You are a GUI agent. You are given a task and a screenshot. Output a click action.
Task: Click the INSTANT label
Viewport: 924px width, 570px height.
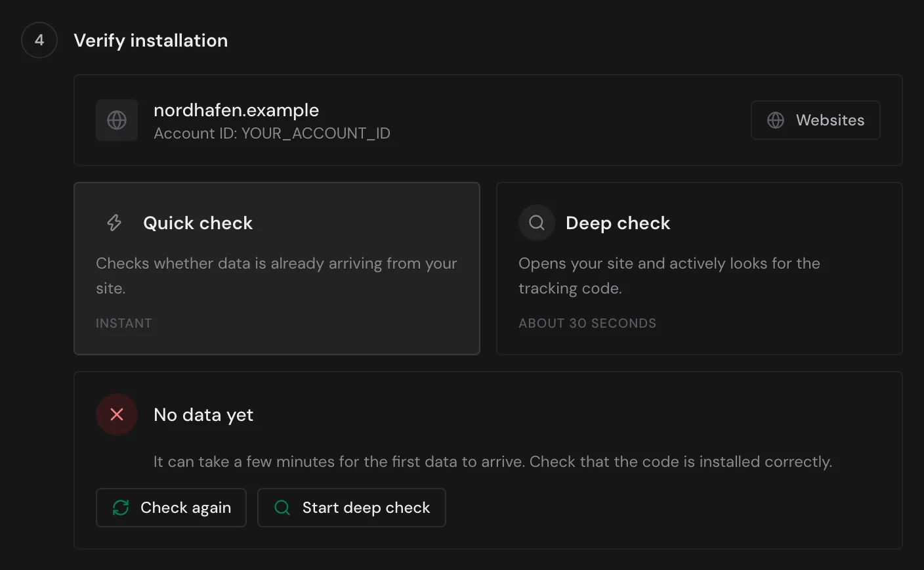124,323
